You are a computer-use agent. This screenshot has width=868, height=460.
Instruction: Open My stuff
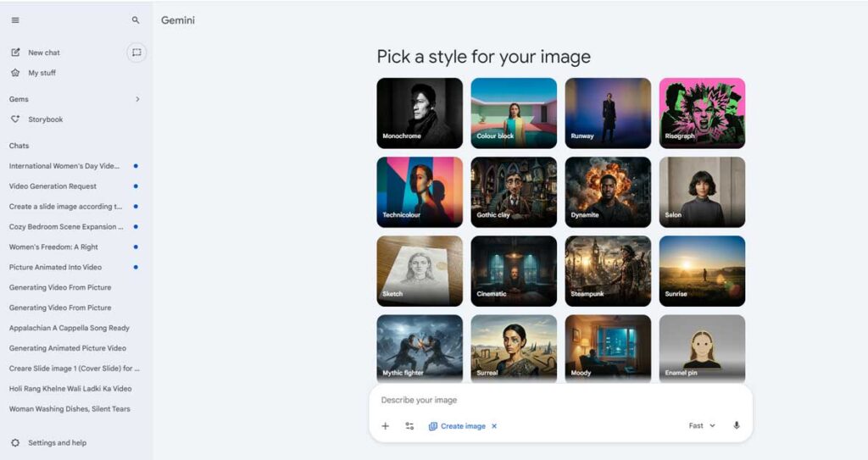[42, 73]
